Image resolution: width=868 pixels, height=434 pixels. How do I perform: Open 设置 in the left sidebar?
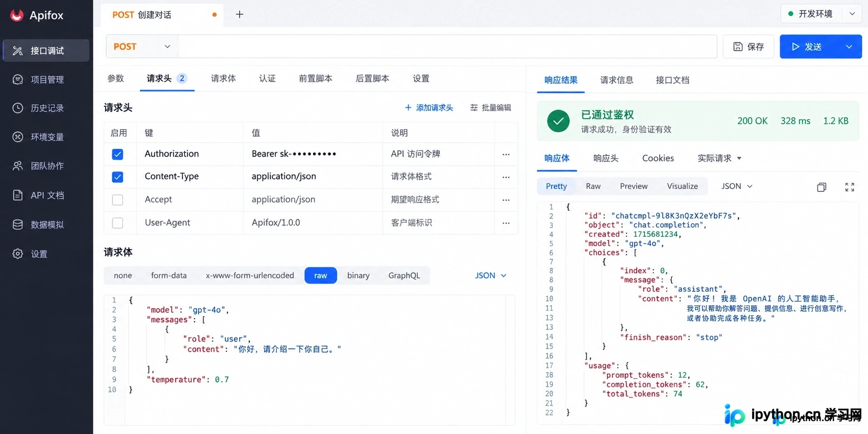pos(46,254)
